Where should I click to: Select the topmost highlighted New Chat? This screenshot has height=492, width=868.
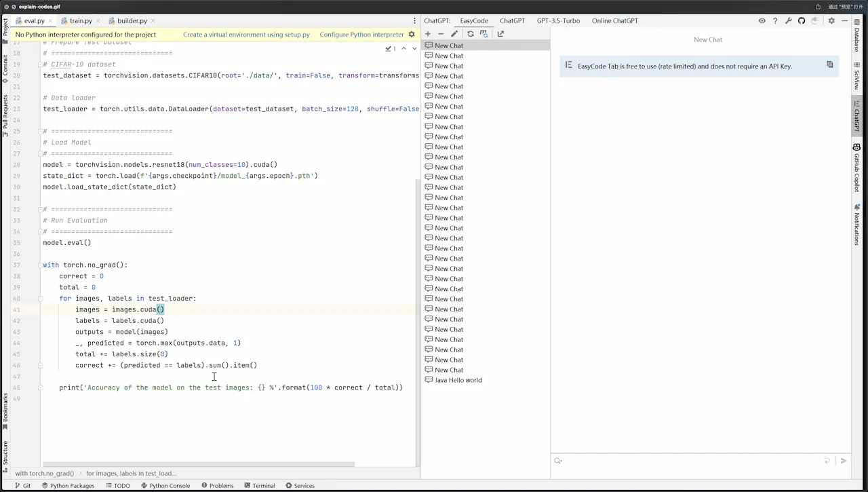click(x=485, y=45)
